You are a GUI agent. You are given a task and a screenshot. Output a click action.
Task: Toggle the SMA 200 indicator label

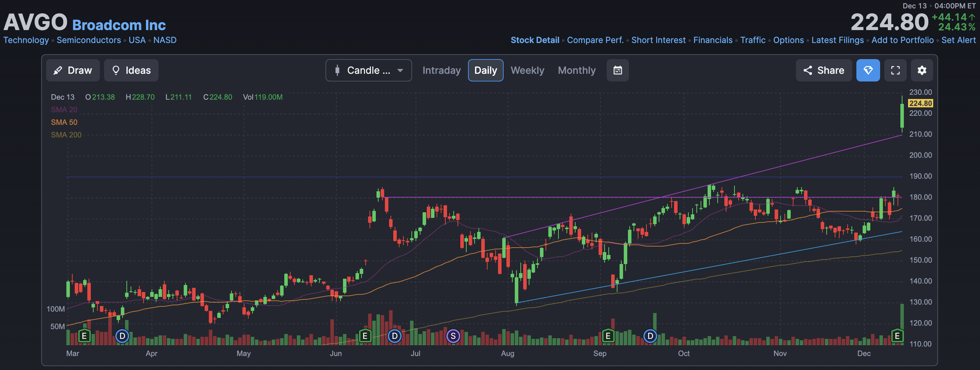66,135
